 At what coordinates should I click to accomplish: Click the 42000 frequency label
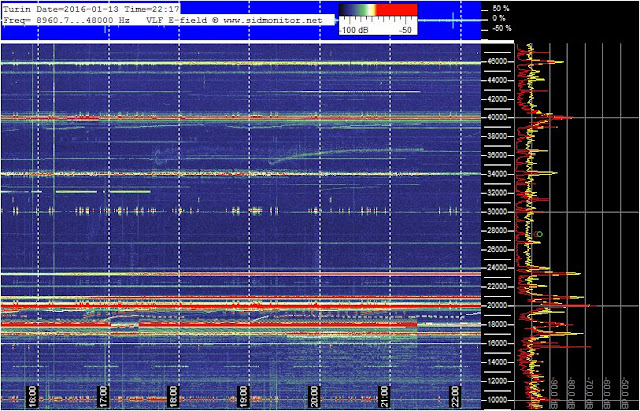497,99
